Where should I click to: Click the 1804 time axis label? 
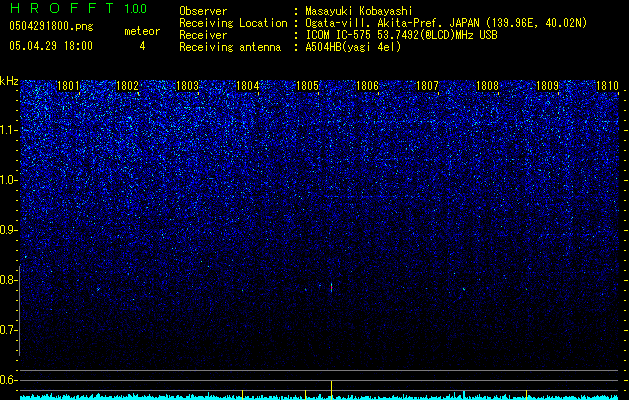tap(248, 85)
